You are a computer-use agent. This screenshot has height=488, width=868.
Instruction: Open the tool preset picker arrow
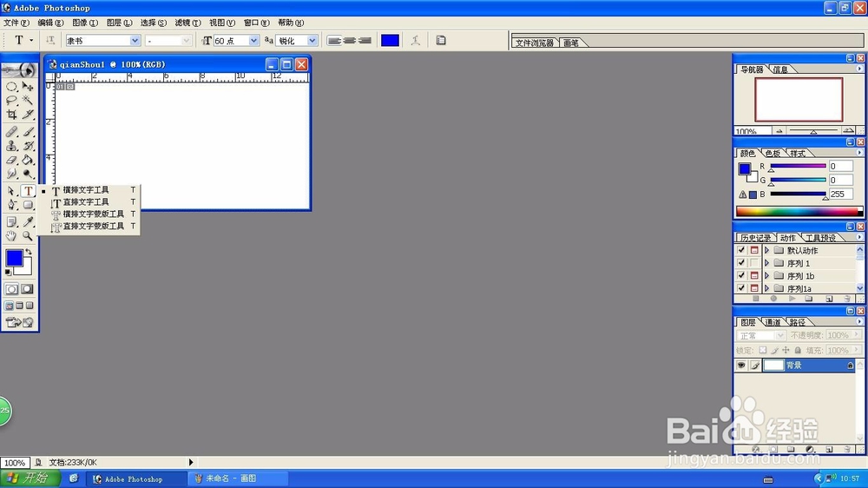pos(31,40)
